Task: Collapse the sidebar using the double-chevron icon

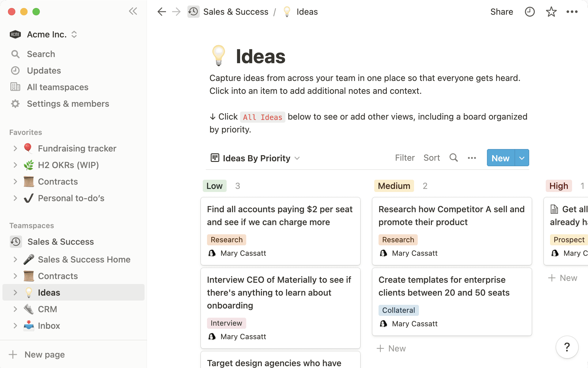Action: click(133, 11)
